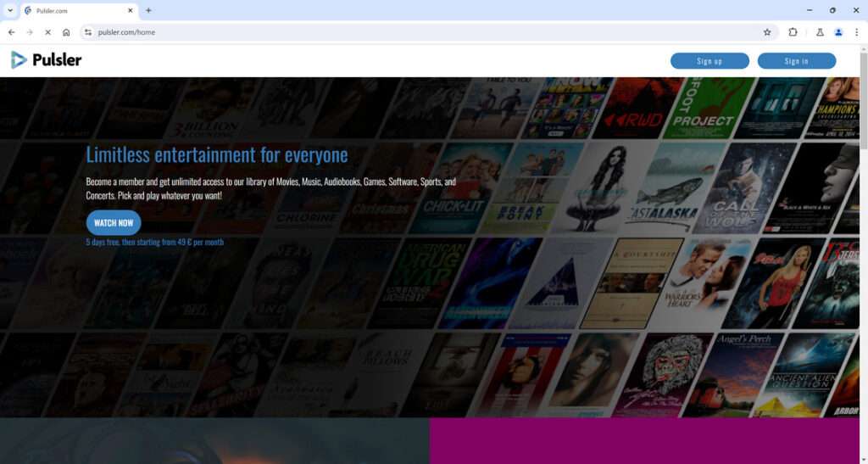Open a new tab with plus button

tap(148, 10)
